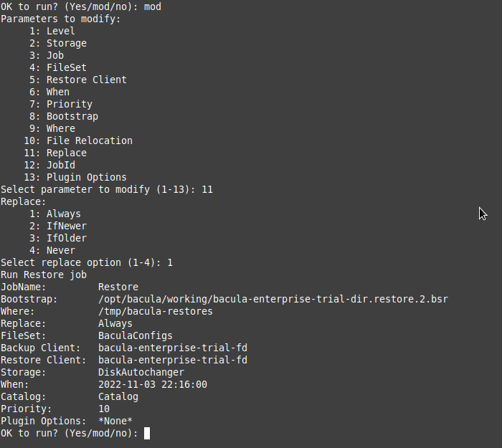Click the 2022-11-03 22:16:00 When value

[153, 384]
